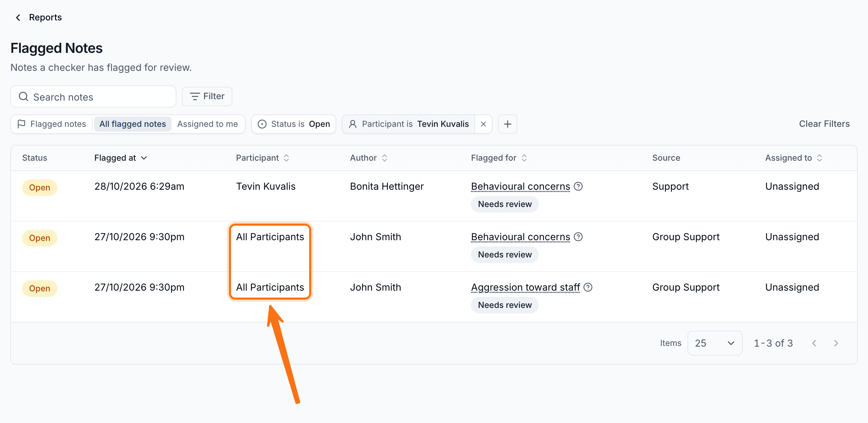Sort by Participant column

tap(262, 158)
